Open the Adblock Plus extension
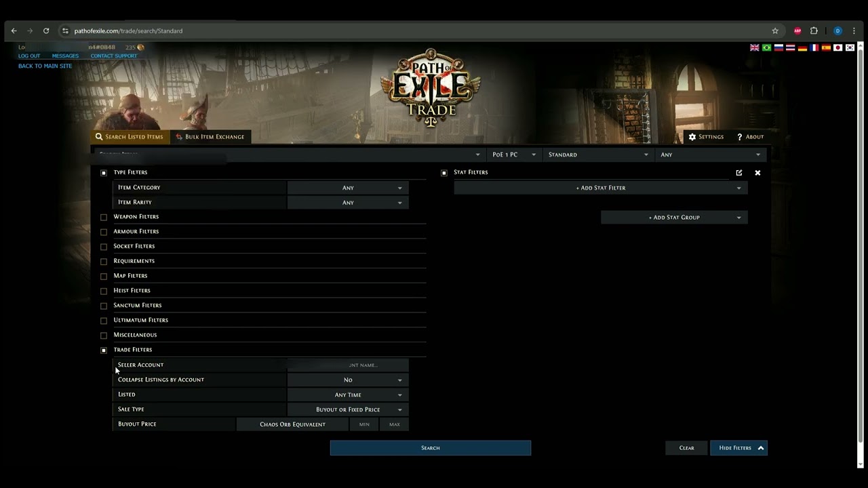This screenshot has height=488, width=868. coord(797,30)
